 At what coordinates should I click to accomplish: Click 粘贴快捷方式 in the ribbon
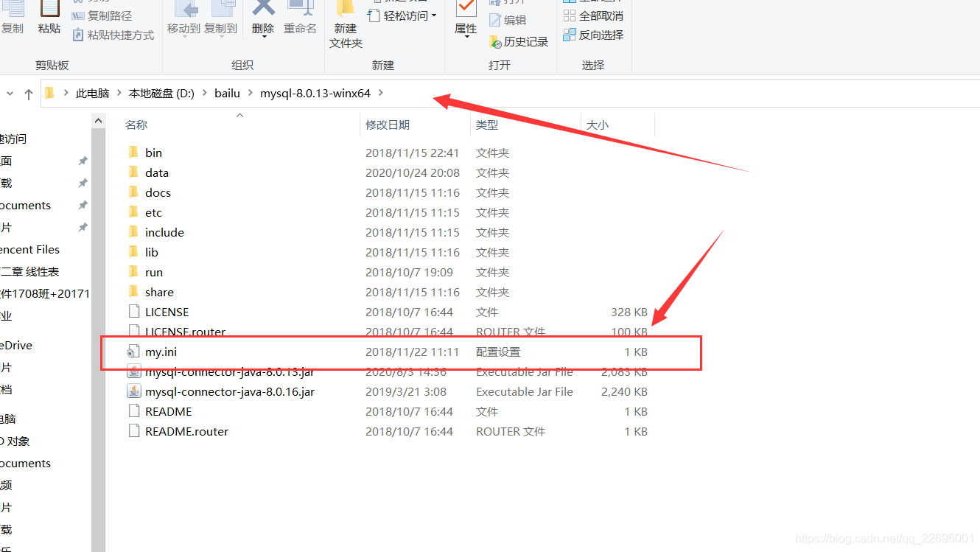(x=113, y=35)
